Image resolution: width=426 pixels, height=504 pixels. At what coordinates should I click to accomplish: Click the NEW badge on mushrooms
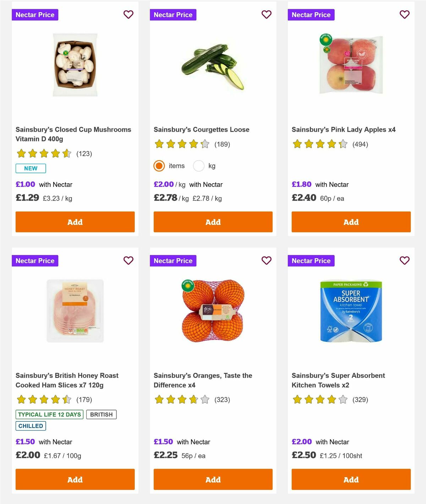(31, 168)
